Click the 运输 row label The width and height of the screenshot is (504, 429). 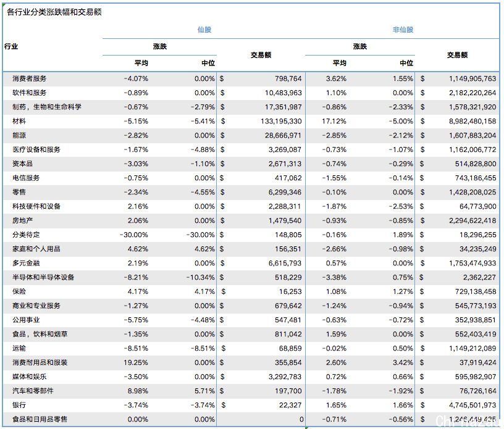tap(19, 348)
